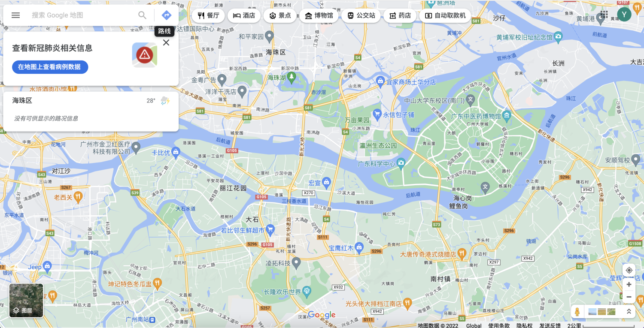
Task: Open the Google apps grid
Action: coord(604,15)
